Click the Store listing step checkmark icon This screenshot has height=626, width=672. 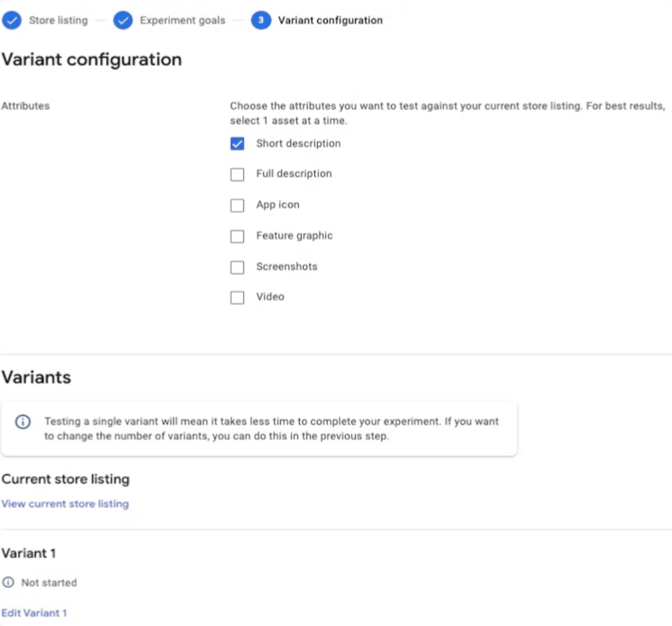click(12, 20)
